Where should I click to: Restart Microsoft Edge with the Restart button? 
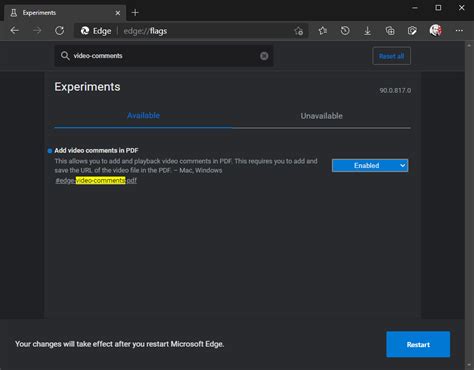[x=418, y=344]
